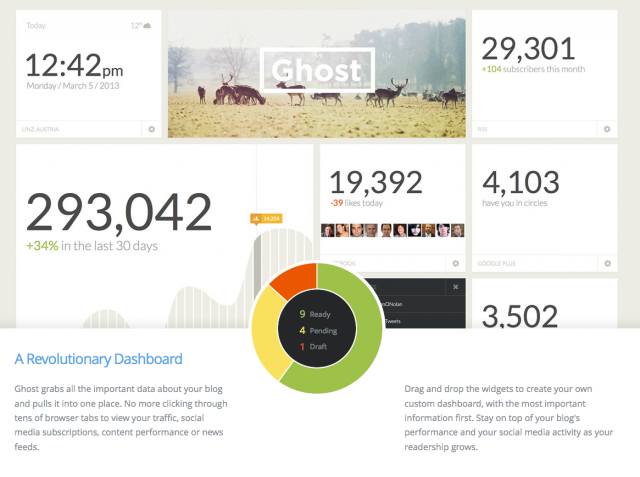Click the "1 Draft" legend entry

click(x=313, y=347)
